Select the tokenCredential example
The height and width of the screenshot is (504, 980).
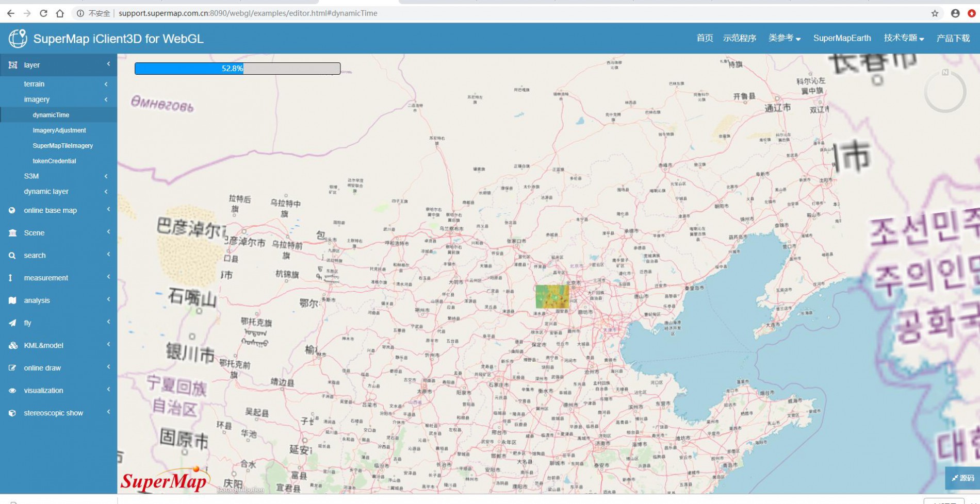coord(54,161)
